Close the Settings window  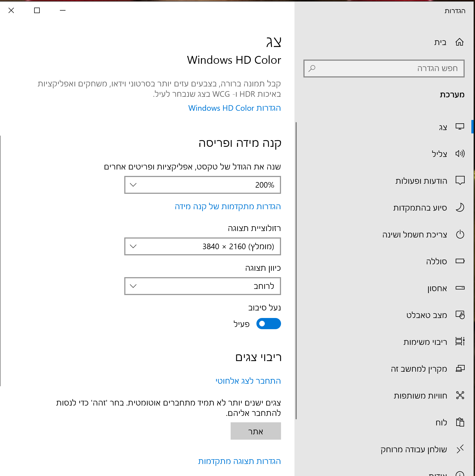pos(11,10)
